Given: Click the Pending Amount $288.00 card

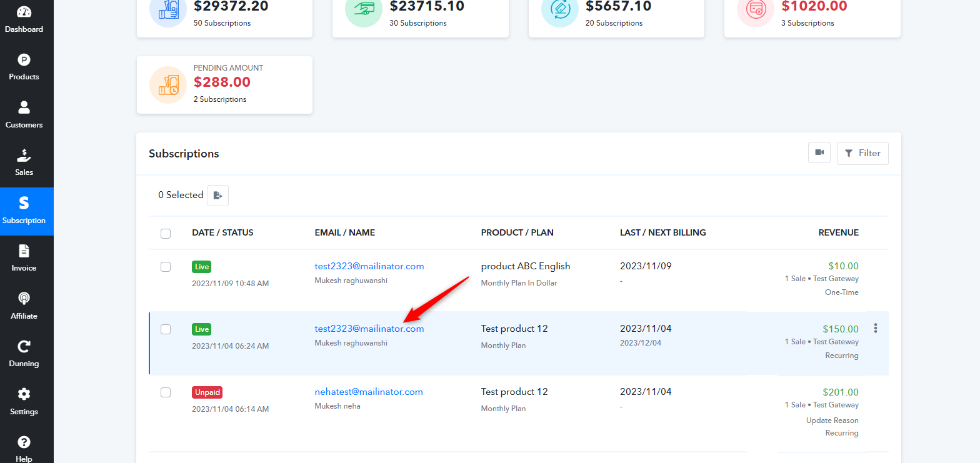Looking at the screenshot, I should pyautogui.click(x=224, y=85).
